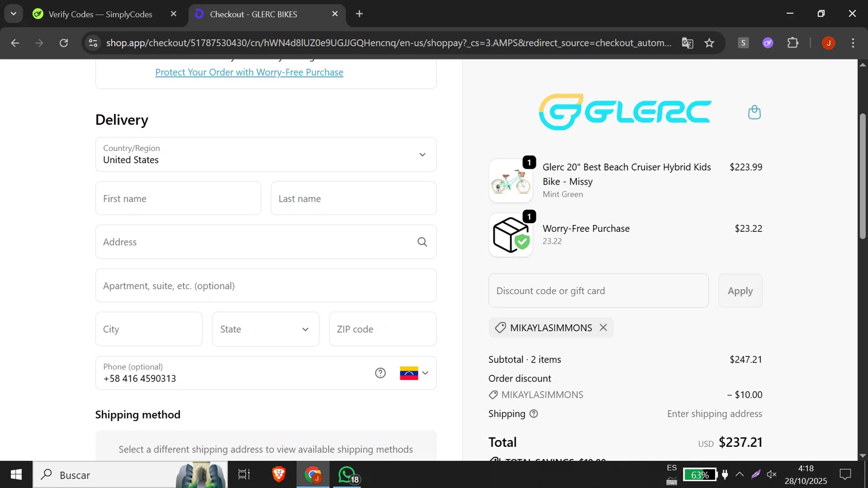Click the Buscar taskbar search box

(x=130, y=475)
